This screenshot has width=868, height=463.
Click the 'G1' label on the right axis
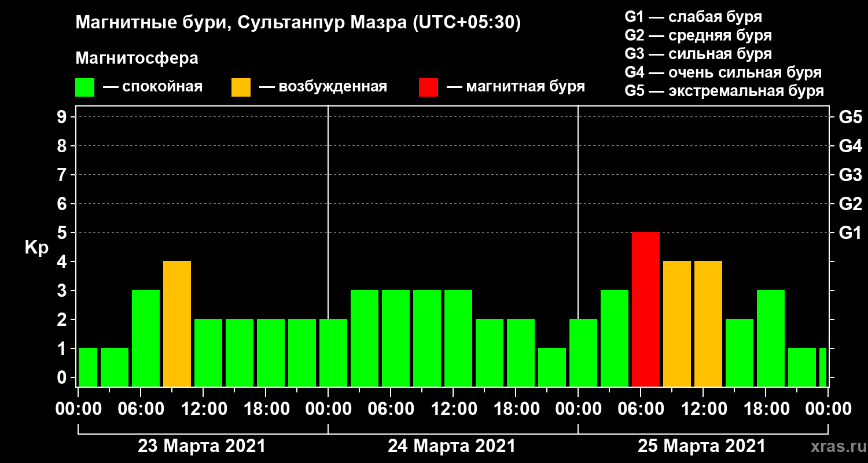click(850, 233)
